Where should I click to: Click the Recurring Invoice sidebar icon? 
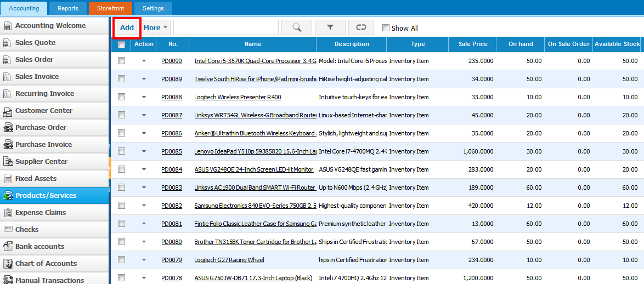click(8, 94)
